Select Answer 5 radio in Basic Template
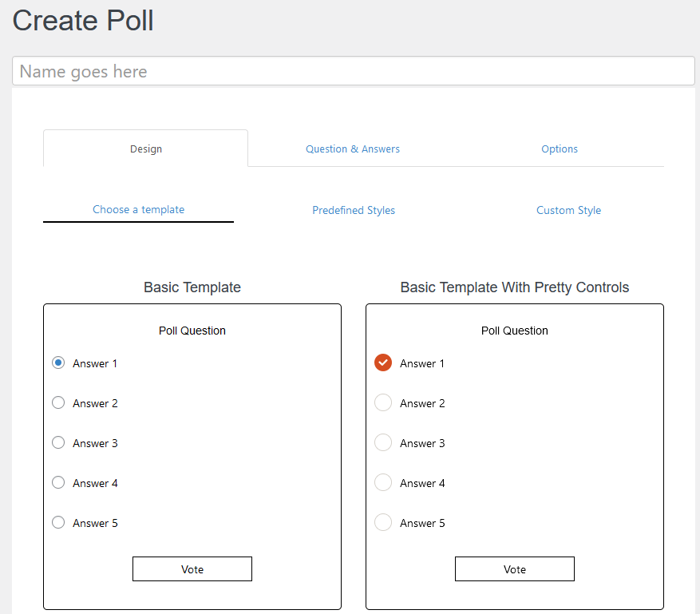The width and height of the screenshot is (700, 614). (58, 522)
